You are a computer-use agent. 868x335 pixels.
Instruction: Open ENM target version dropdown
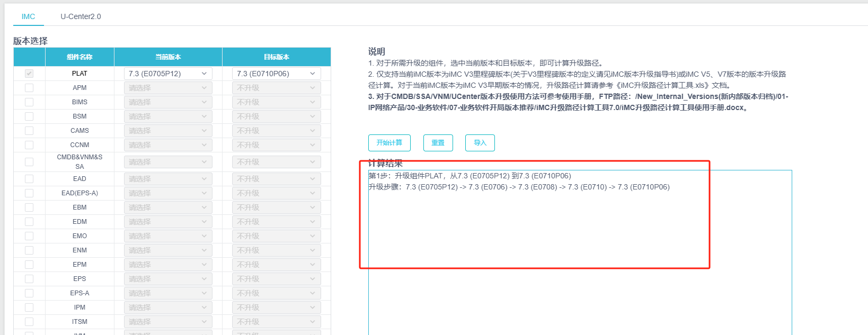(276, 250)
